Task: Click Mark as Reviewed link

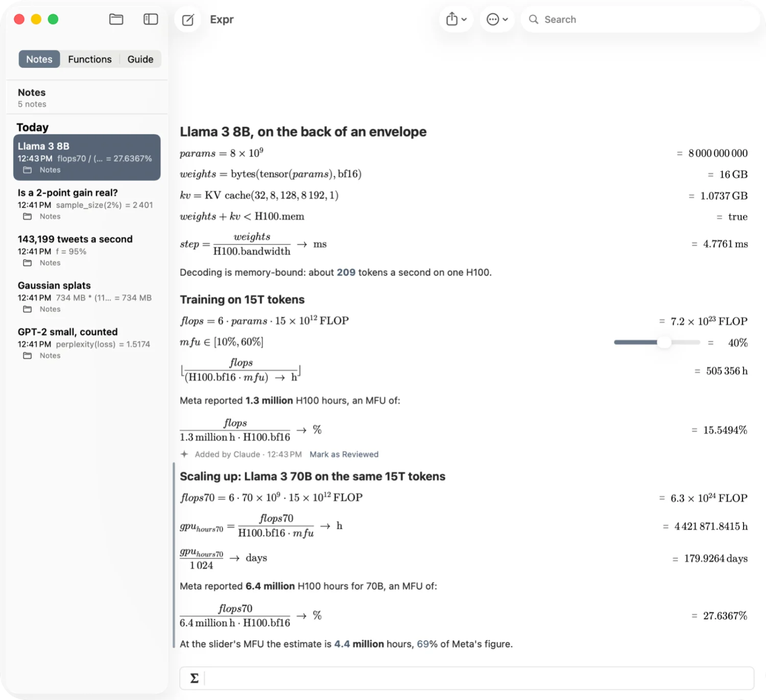Action: click(x=344, y=454)
